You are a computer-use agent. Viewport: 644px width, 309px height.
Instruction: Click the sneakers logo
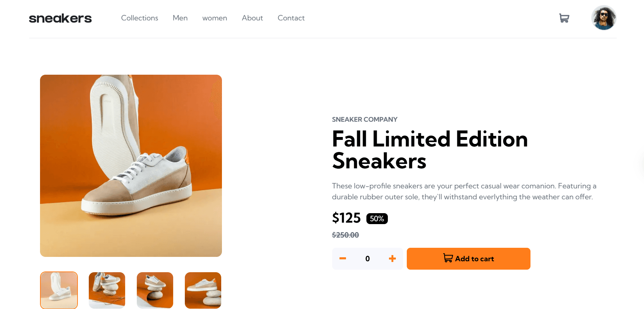[x=60, y=18]
